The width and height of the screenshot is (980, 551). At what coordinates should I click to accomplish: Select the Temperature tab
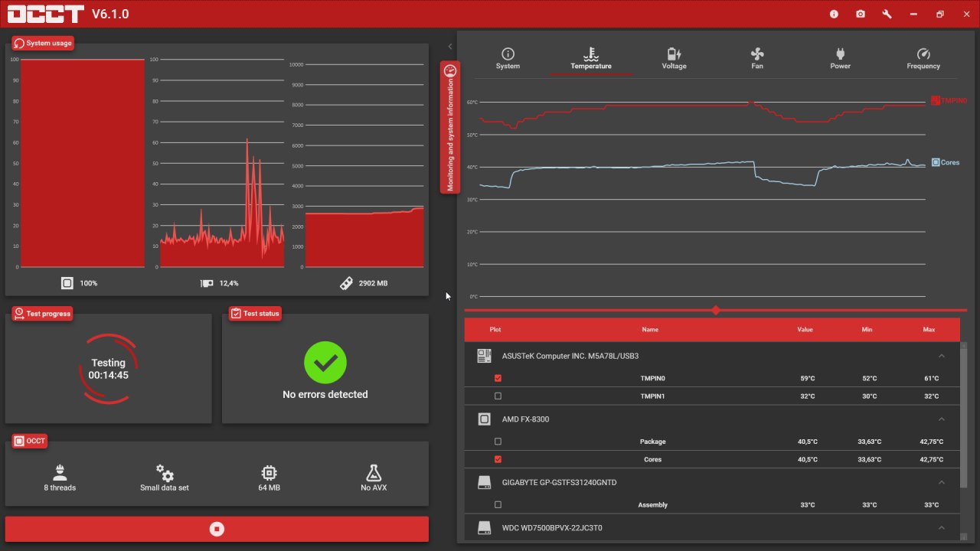pos(591,59)
